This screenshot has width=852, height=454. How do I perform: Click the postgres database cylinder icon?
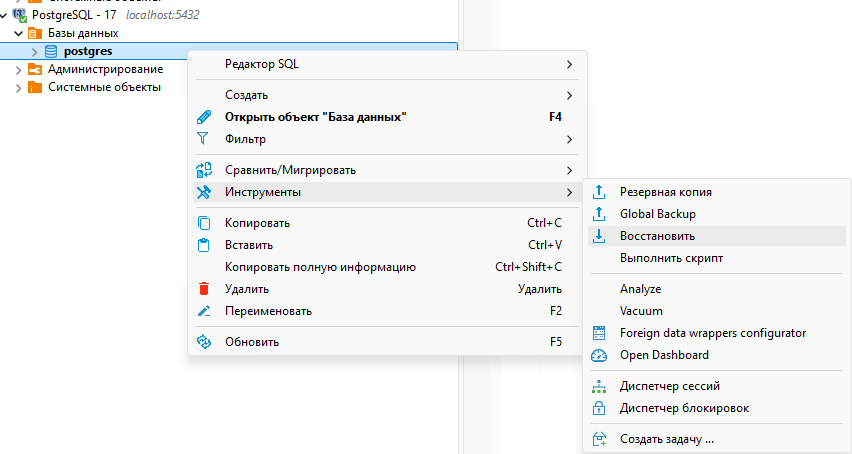[x=51, y=52]
